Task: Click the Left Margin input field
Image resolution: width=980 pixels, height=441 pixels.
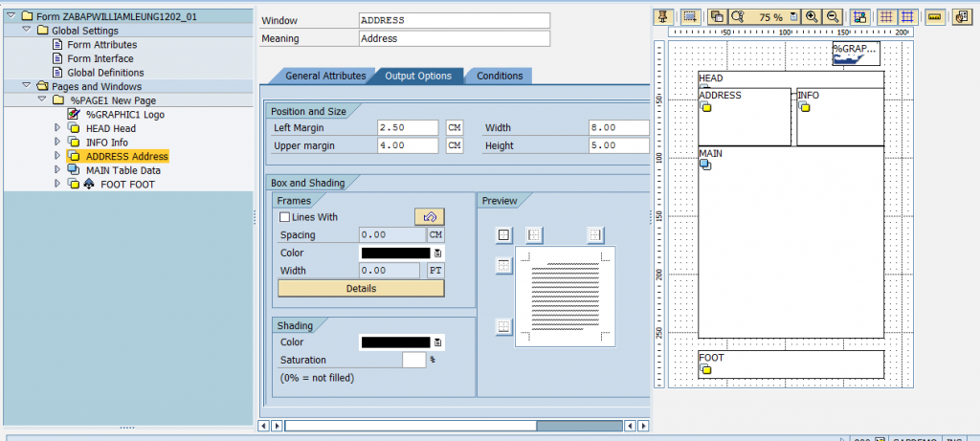Action: (x=408, y=127)
